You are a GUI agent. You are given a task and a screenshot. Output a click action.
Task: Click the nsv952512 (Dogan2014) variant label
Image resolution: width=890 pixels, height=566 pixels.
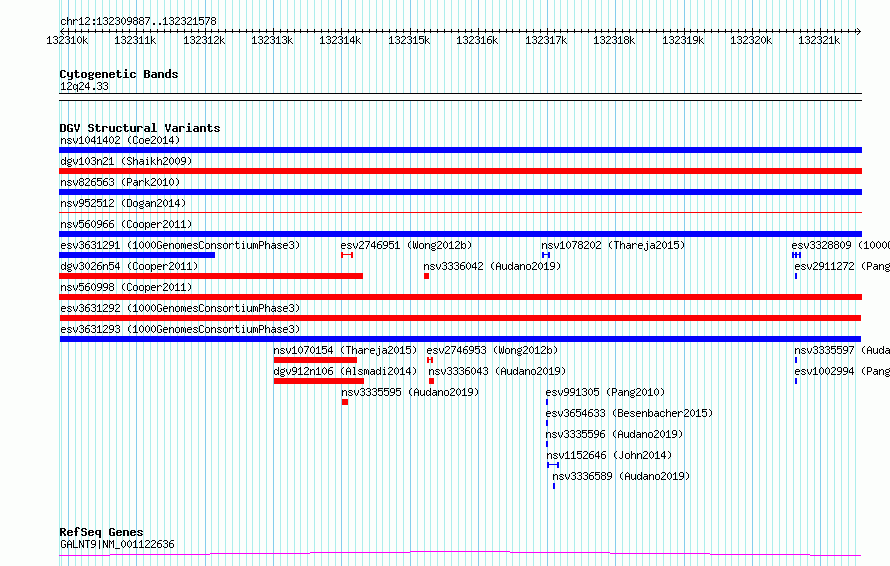[123, 203]
